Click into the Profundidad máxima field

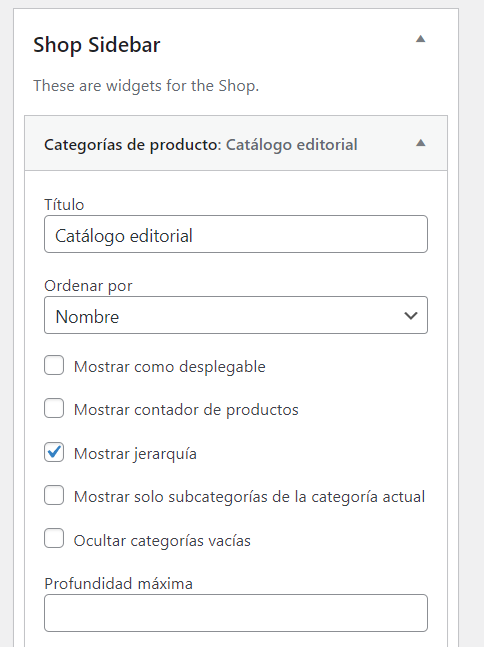tap(236, 613)
